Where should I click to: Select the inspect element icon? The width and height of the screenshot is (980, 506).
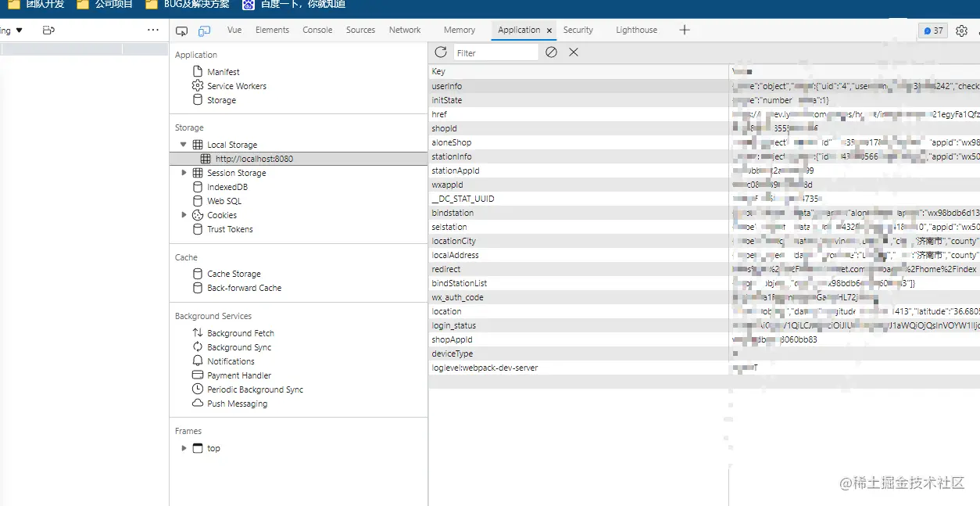pos(181,31)
